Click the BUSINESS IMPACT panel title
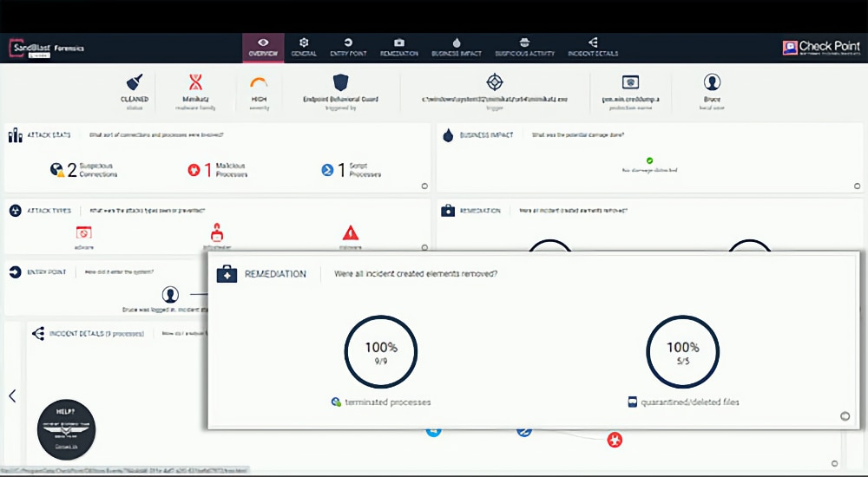The height and width of the screenshot is (477, 868). click(x=487, y=135)
